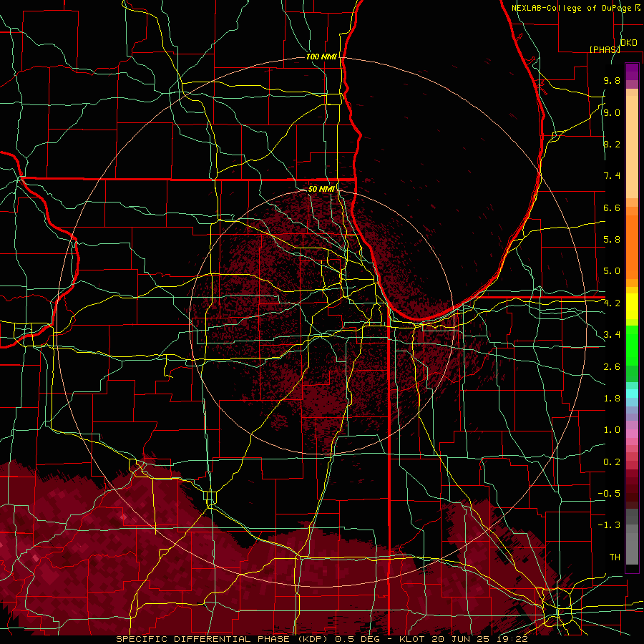Click the 6.6 value on color scale
This screenshot has height=644, width=644.
click(x=612, y=208)
